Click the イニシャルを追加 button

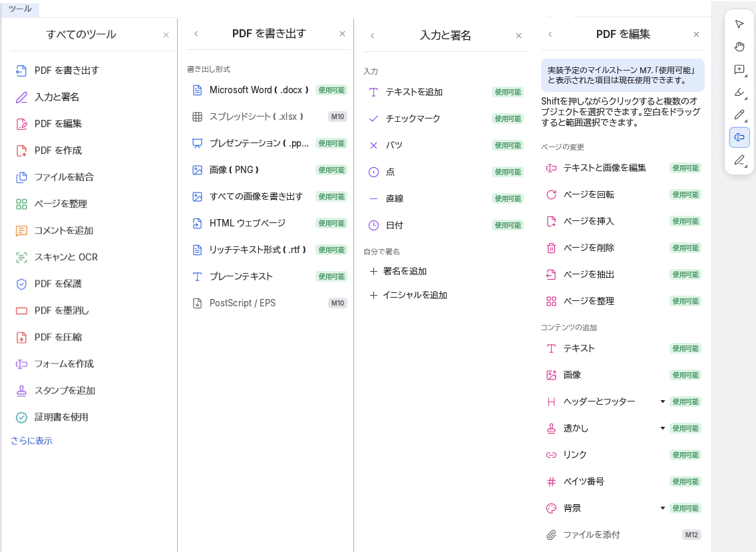tap(409, 295)
